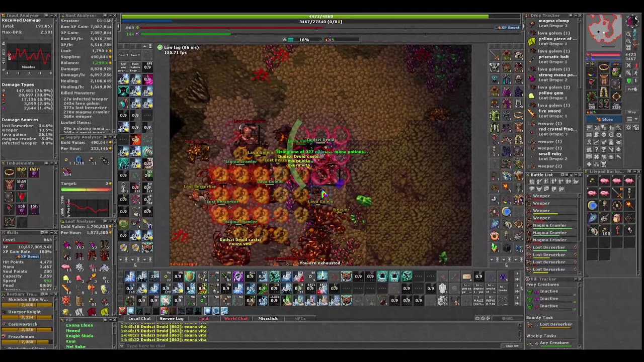
Task: Click the fire sword icon in Drop Tracker
Action: pos(532,113)
